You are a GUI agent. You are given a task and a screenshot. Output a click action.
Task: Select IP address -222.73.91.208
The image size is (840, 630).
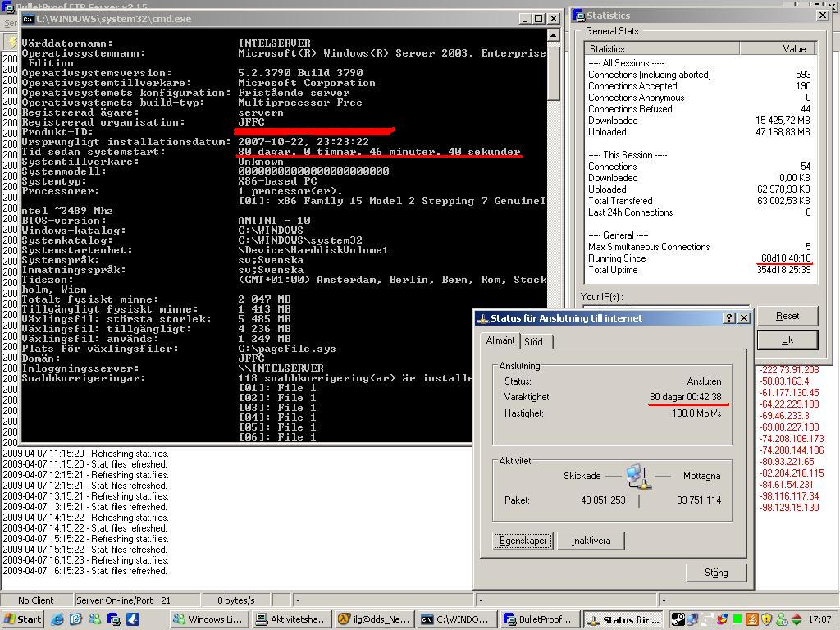click(790, 370)
